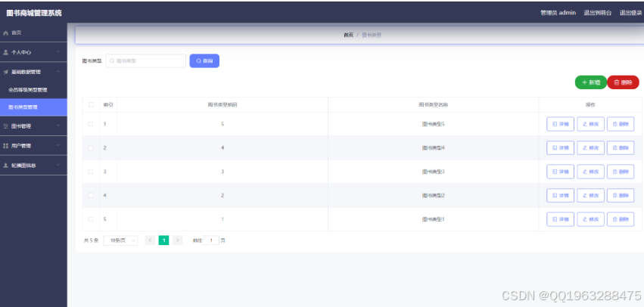
Task: Check the checkbox for row 图书类型5
Action: tap(91, 124)
